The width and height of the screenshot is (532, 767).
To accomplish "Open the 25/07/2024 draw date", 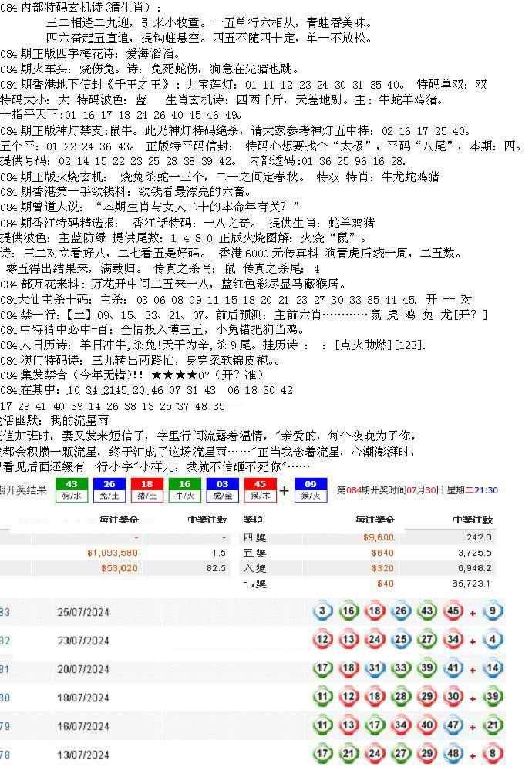I will 83,612.
